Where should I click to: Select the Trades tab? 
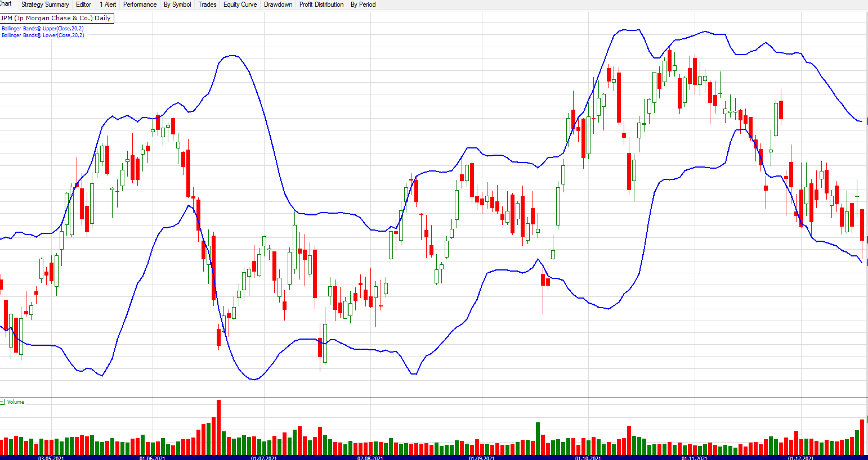click(207, 4)
